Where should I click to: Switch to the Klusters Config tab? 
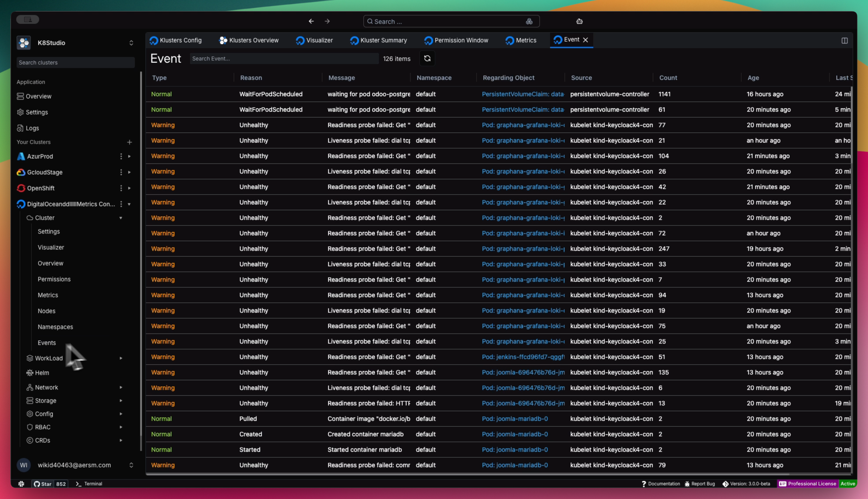coord(176,40)
